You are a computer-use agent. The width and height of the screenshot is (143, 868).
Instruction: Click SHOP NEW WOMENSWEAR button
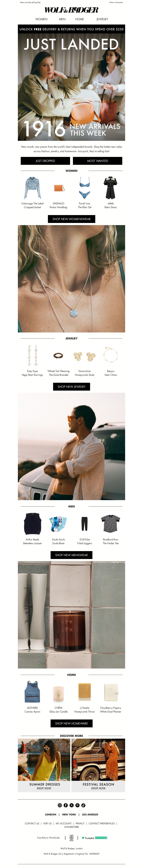point(71,219)
